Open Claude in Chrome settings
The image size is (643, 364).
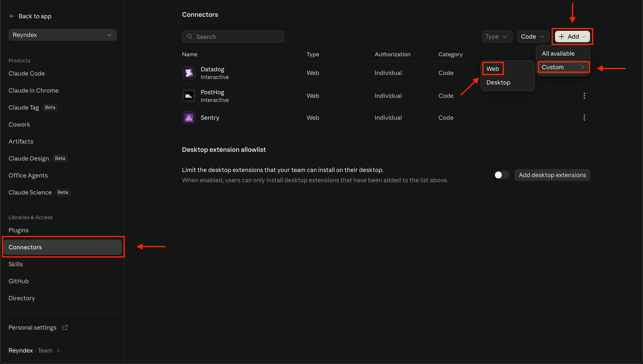point(34,90)
